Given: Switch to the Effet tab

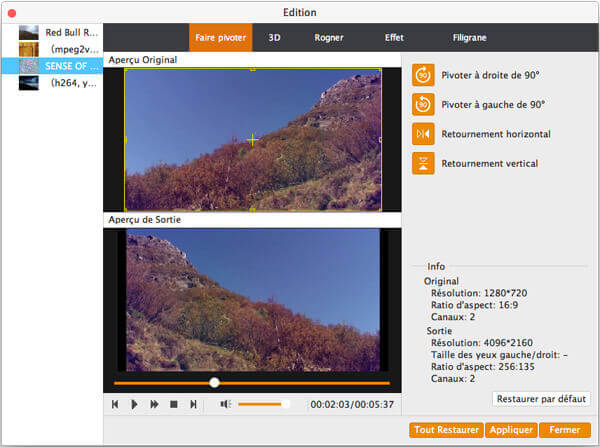Looking at the screenshot, I should [x=394, y=38].
